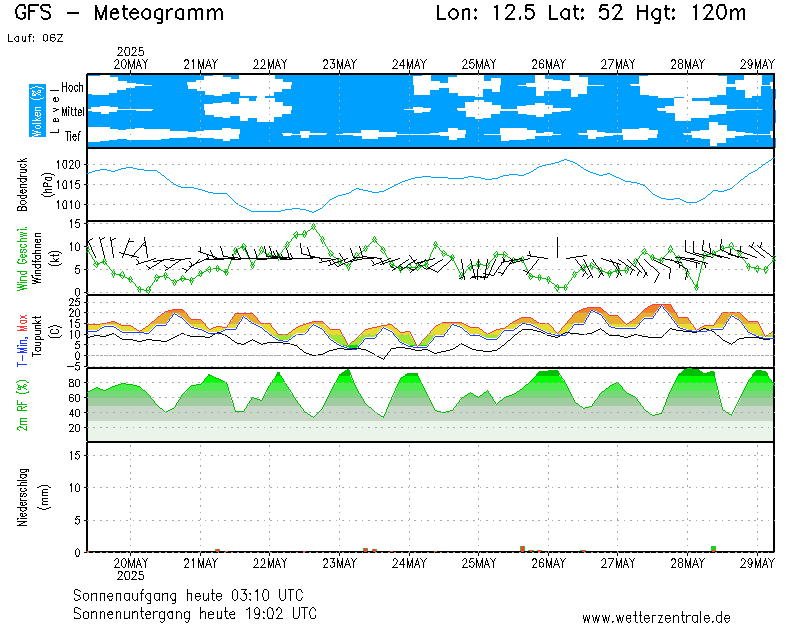Click the "−5" value on the temperature axis
Image resolution: width=800 pixels, height=625 pixels.
[x=74, y=366]
